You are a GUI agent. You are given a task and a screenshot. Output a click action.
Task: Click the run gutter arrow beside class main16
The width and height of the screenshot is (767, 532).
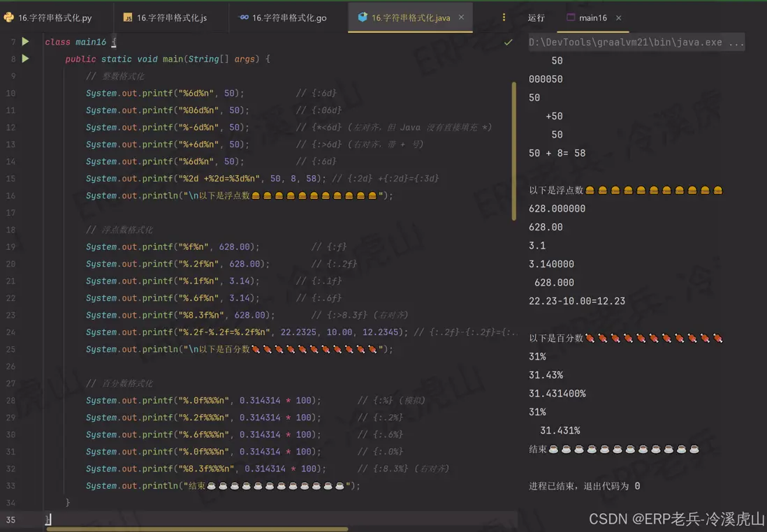click(25, 42)
